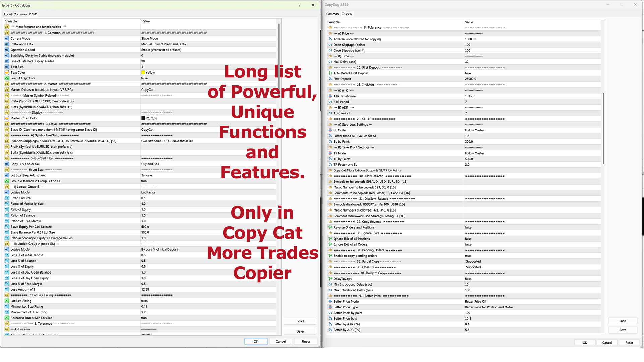Toggle Lot Size Fixing false value
Viewport: 644px width, 362px height.
(x=144, y=301)
